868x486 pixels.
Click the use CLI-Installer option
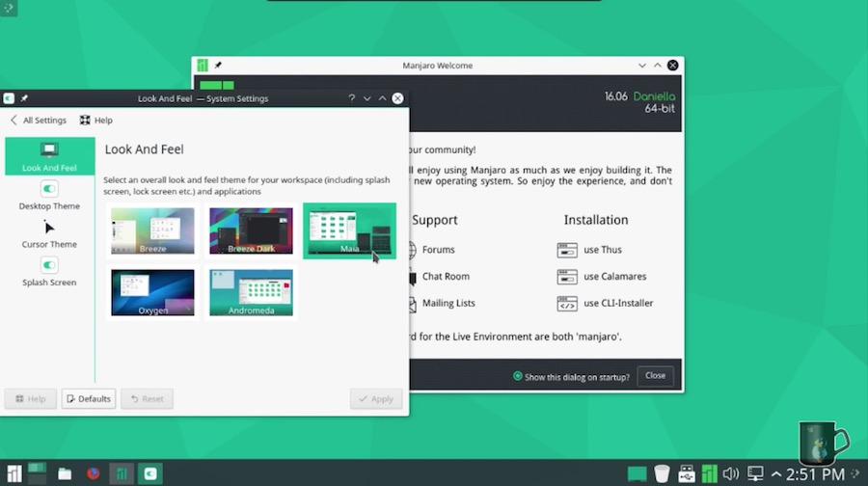(x=618, y=303)
